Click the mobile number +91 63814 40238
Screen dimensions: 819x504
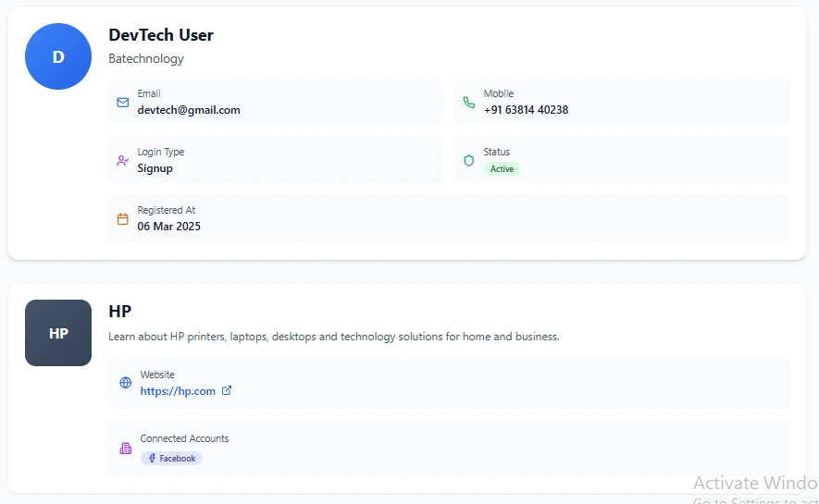[526, 110]
